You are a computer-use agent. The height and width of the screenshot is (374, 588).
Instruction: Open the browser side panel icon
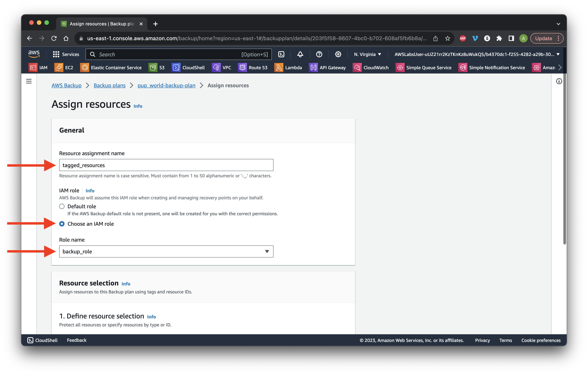point(511,38)
